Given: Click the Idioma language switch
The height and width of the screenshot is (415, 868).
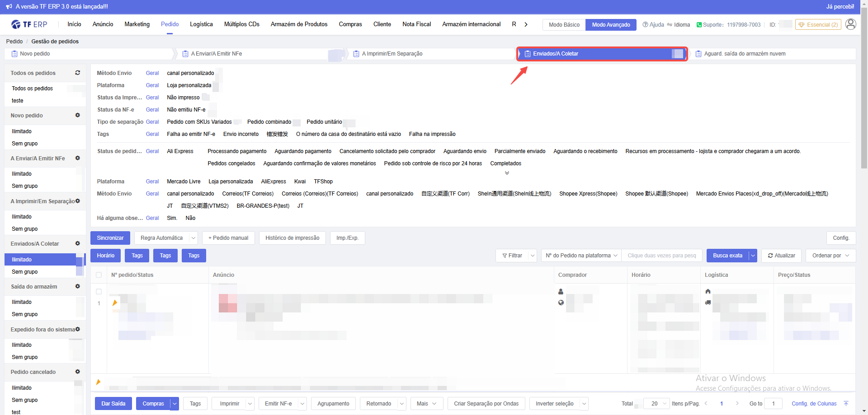Looking at the screenshot, I should (678, 25).
